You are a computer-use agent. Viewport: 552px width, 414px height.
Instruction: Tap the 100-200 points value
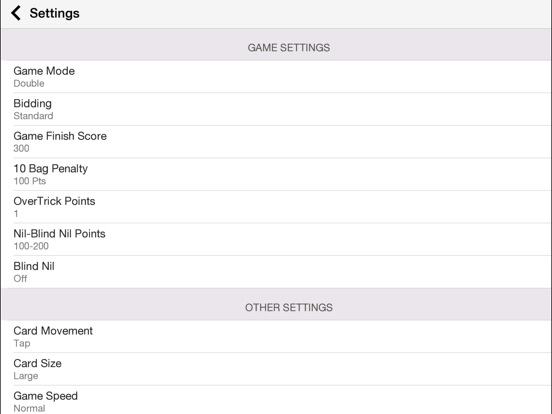(x=31, y=246)
